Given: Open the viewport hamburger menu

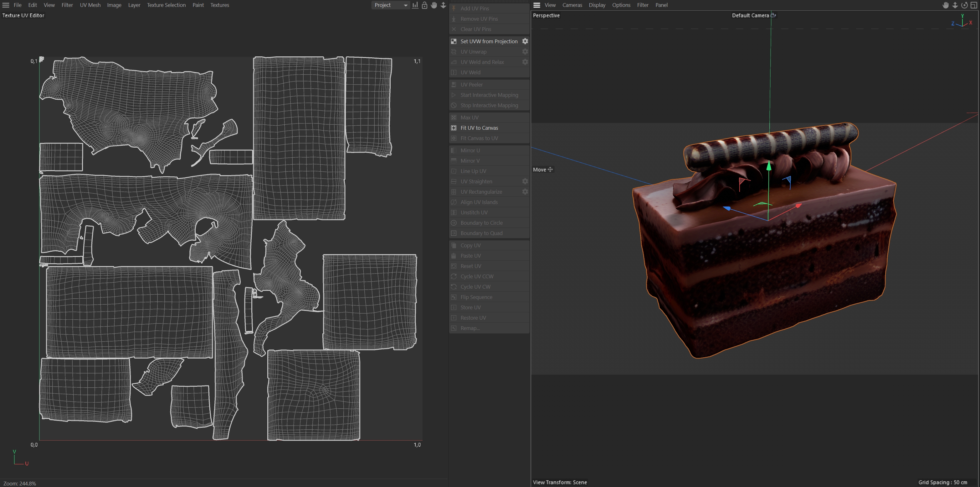Looking at the screenshot, I should (537, 5).
